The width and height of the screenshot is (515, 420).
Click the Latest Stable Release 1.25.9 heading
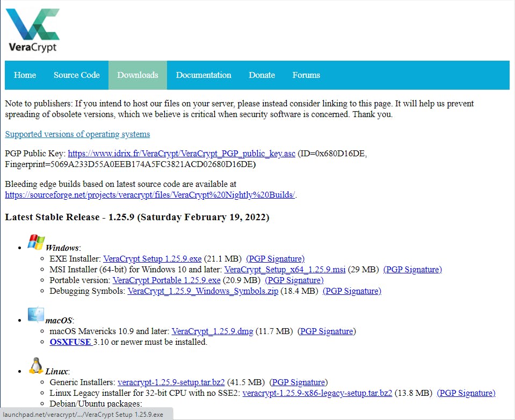[137, 217]
